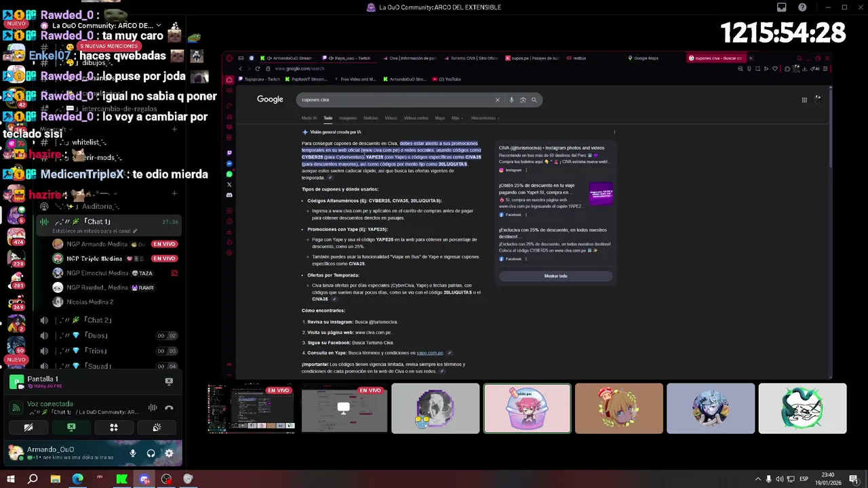Open server with 239 badge in Discord sidebar

(x=16, y=258)
